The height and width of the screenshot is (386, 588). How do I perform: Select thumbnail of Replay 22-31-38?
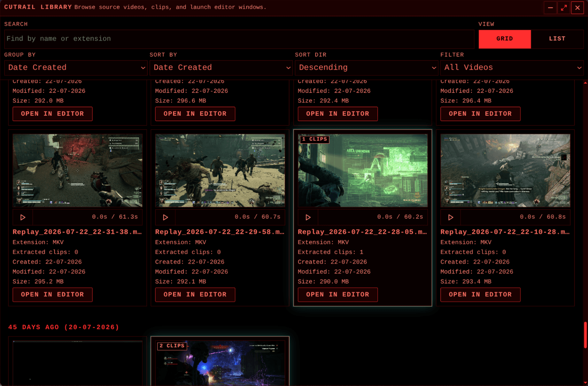coord(77,171)
